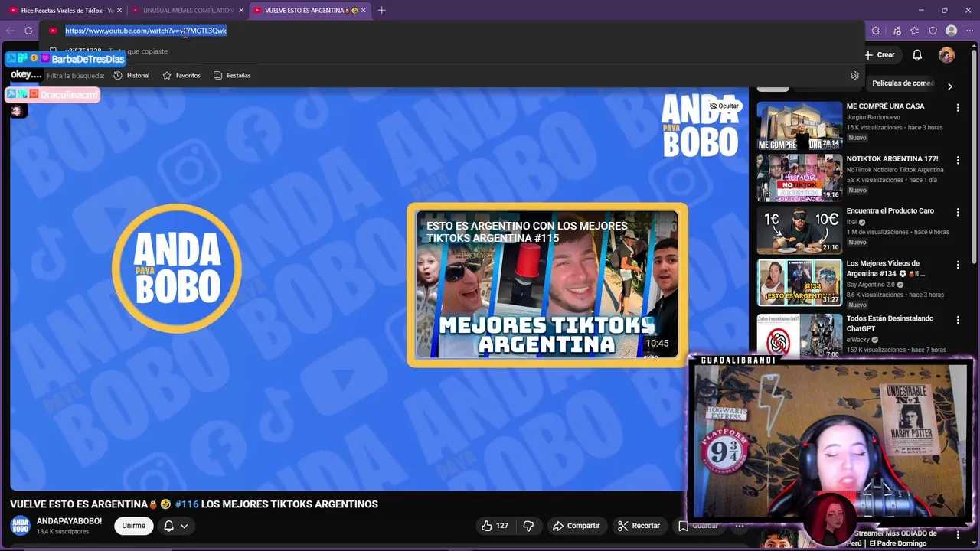Switch to the UNUSUAL MEMES COMPILATION tab

pos(188,10)
